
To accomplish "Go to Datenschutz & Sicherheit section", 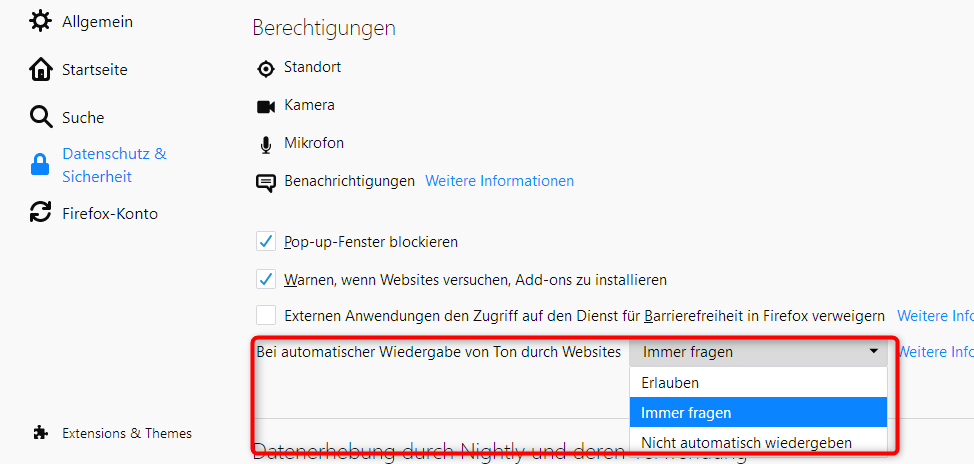I will pyautogui.click(x=114, y=165).
